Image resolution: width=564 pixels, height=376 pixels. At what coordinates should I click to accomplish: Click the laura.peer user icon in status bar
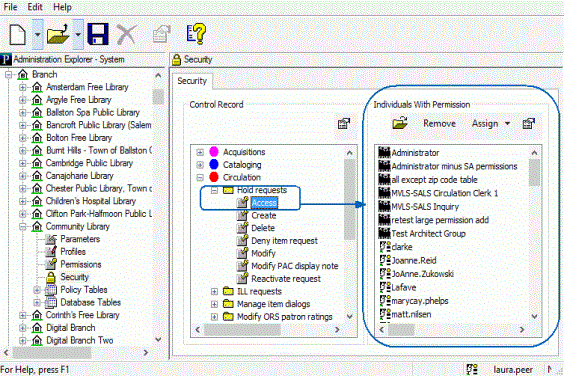point(472,370)
